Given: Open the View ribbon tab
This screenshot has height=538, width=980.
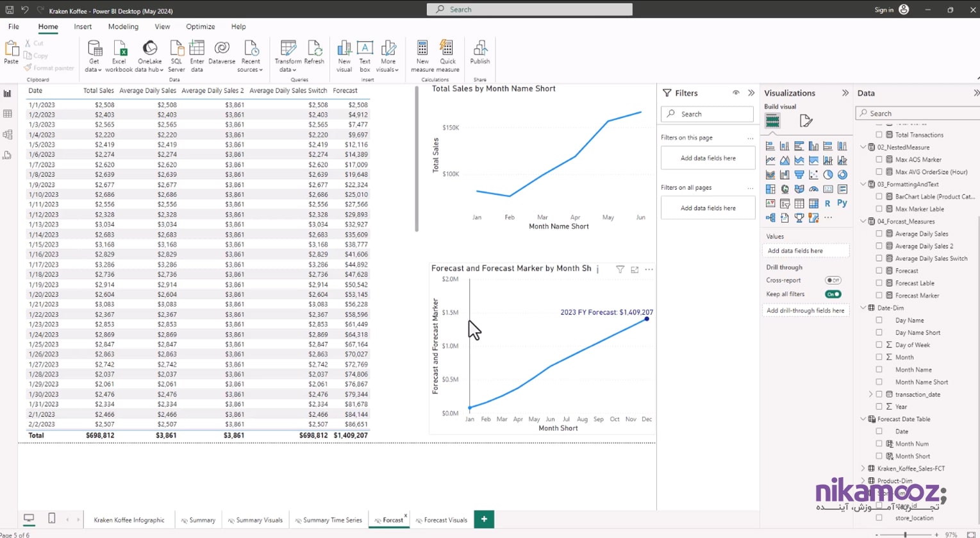Looking at the screenshot, I should (162, 27).
